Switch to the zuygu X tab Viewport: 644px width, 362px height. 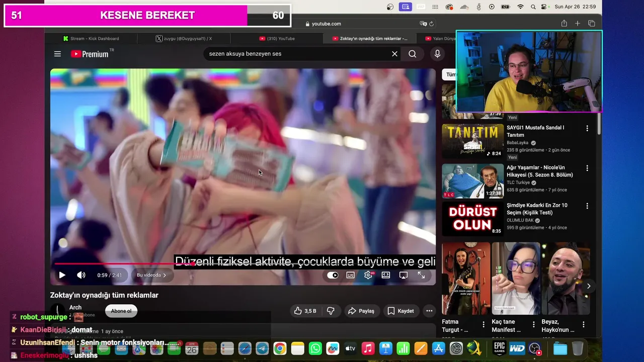click(184, 38)
